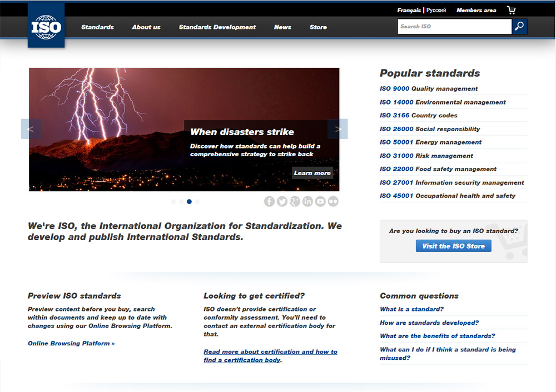Screen dimensions: 556x392
Task: Go to next slide arrow
Action: coord(337,129)
